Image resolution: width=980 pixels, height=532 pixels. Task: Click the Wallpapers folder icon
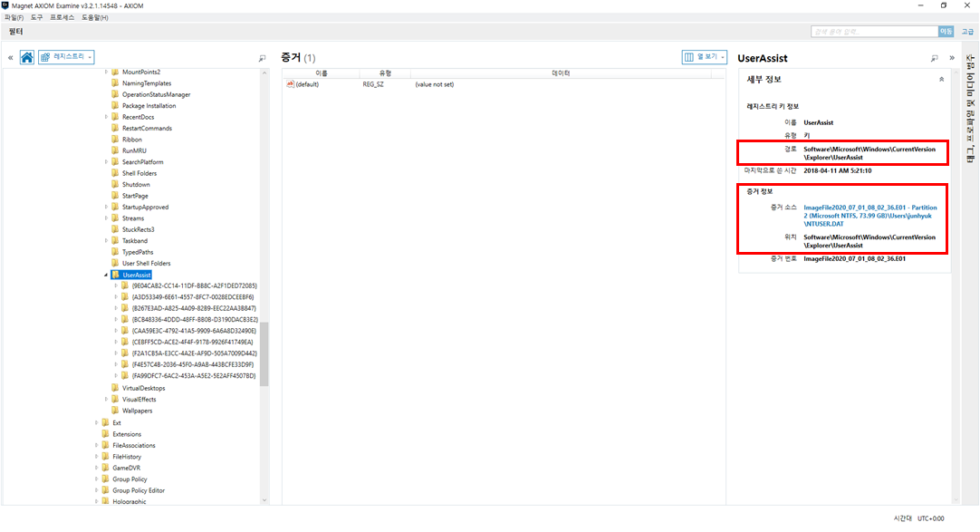click(x=115, y=411)
